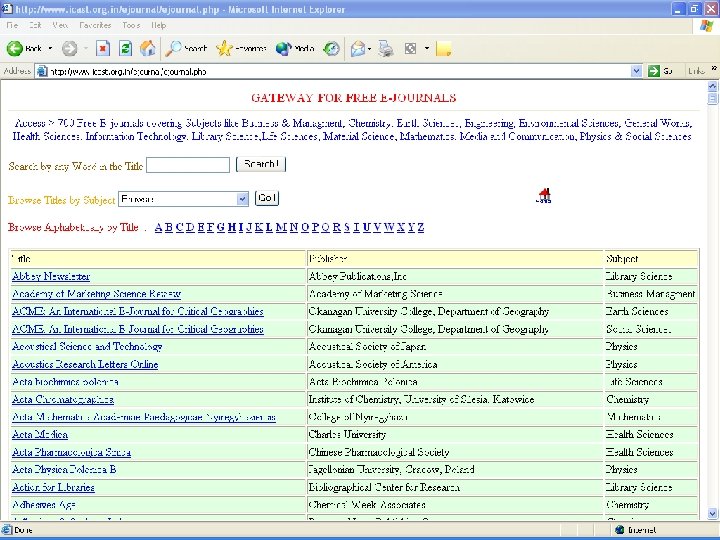Open the Abbey Newsletter link
The image size is (720, 540).
coord(51,276)
